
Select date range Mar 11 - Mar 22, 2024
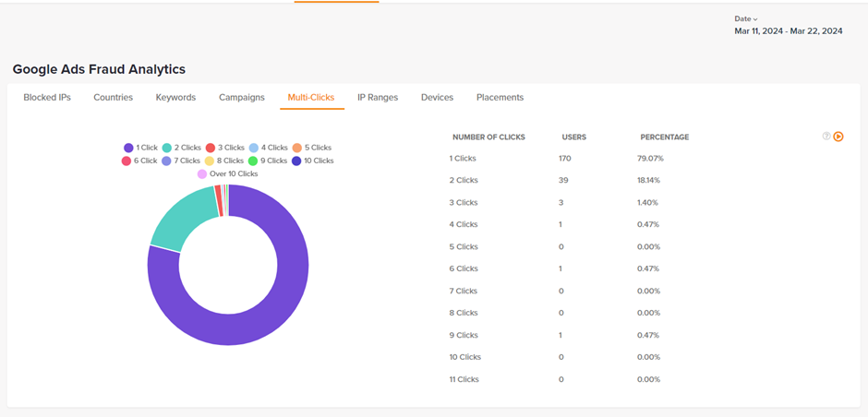click(789, 31)
